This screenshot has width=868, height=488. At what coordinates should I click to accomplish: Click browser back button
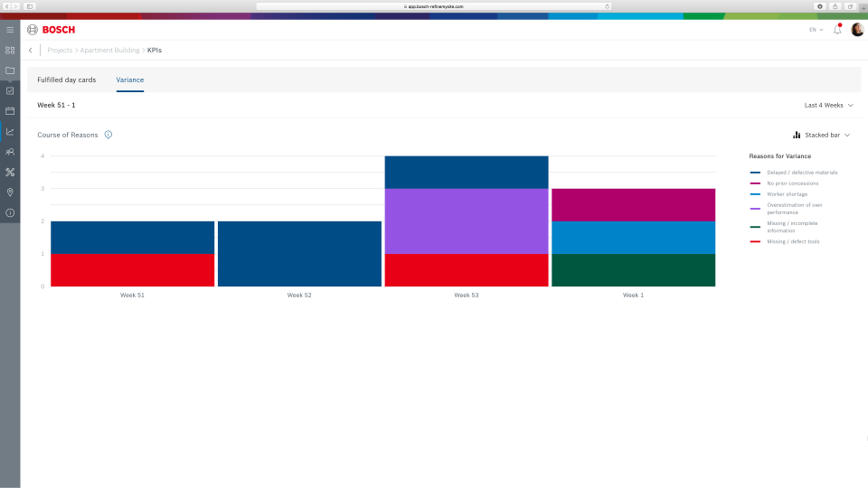(x=7, y=6)
